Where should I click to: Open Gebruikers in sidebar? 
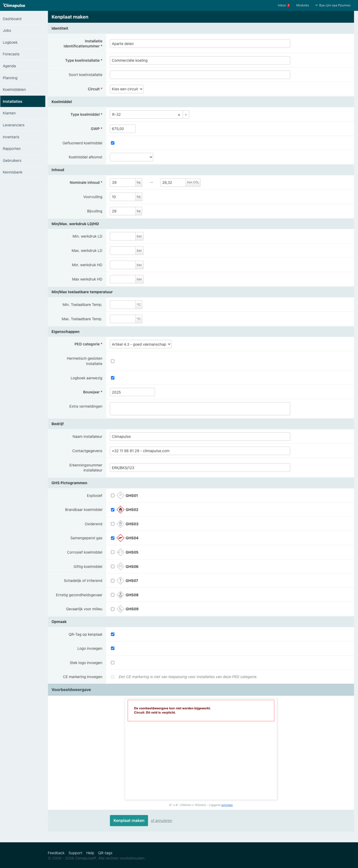coord(22,160)
